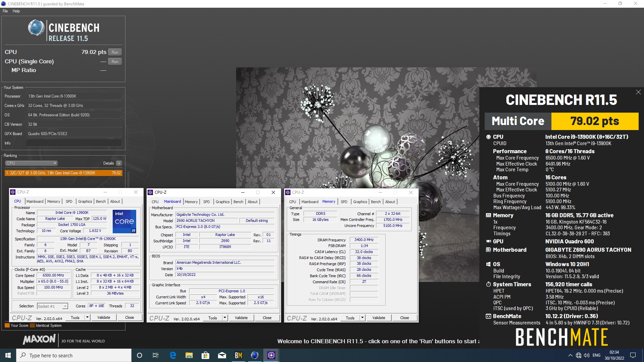Click CPU-Z icon in first window title

(13, 192)
